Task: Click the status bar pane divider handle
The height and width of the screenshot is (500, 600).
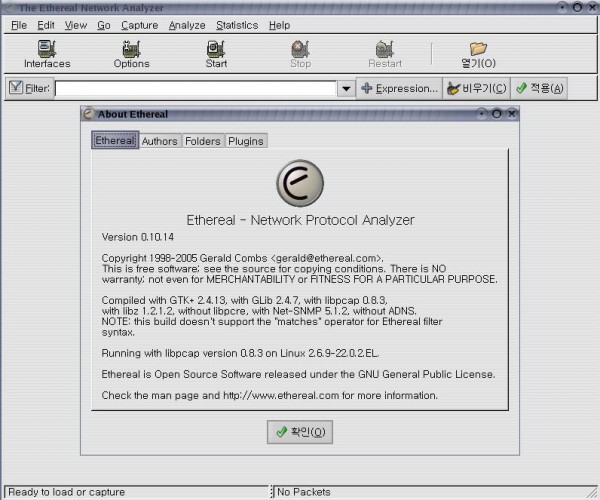Action: click(272, 492)
